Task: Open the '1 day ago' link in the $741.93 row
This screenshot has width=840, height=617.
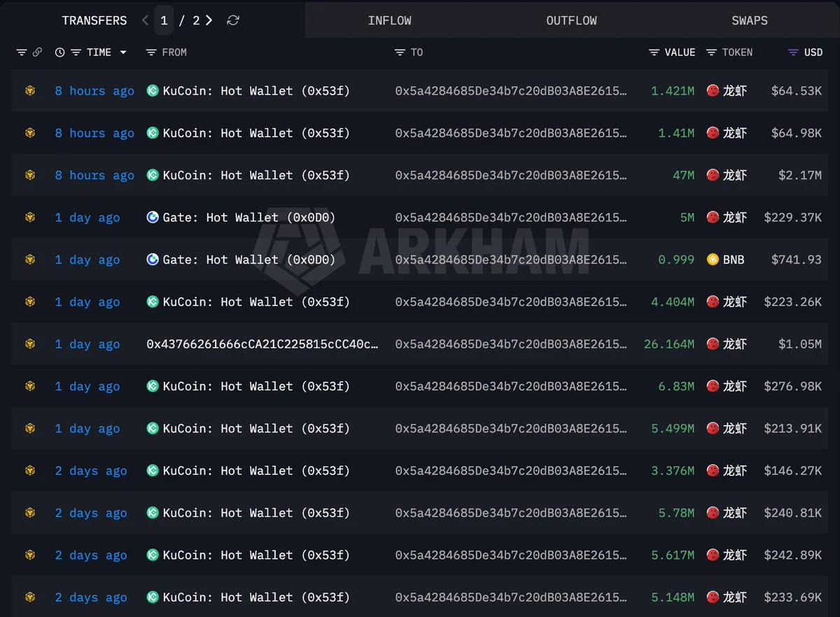Action: 87,260
